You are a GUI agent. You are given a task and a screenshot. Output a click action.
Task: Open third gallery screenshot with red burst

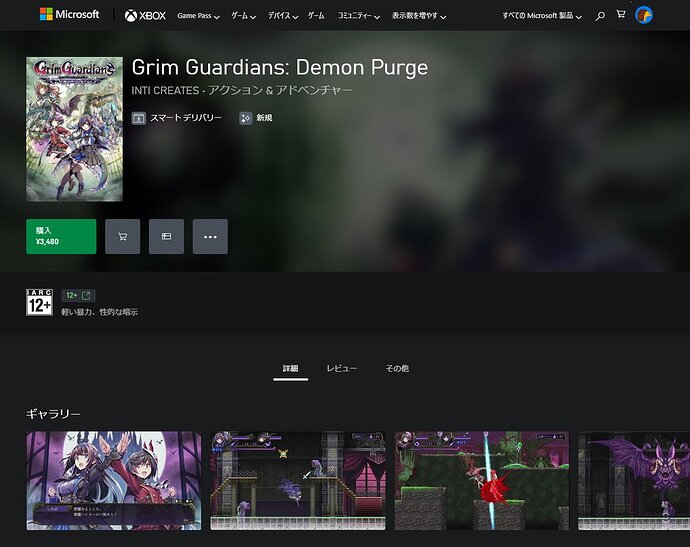coord(482,481)
